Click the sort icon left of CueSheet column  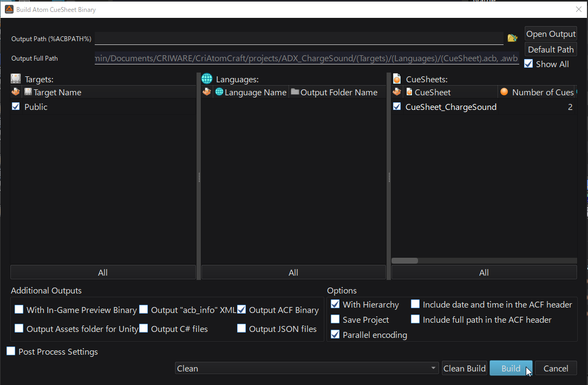point(397,92)
